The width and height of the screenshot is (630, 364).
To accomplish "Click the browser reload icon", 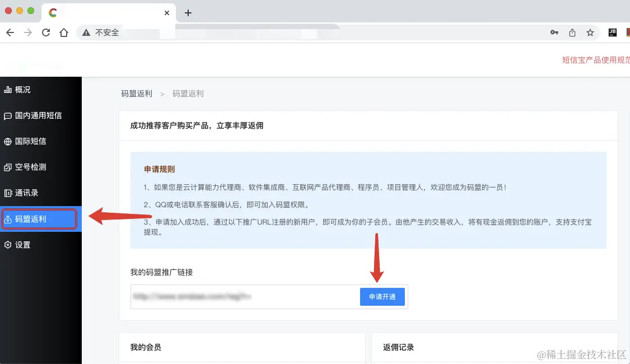I will (x=46, y=32).
